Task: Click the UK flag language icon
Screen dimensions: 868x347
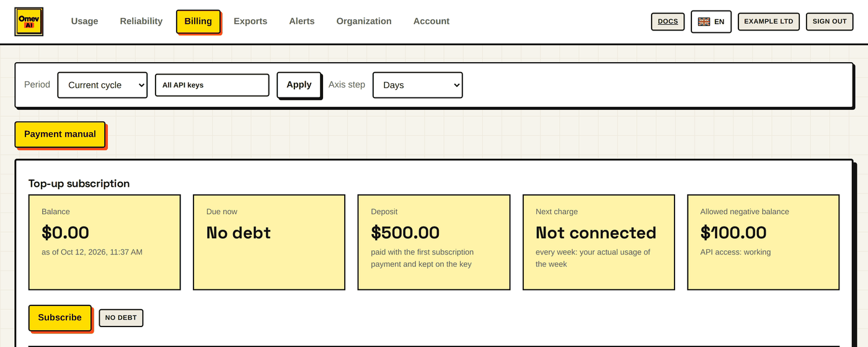Action: click(704, 21)
